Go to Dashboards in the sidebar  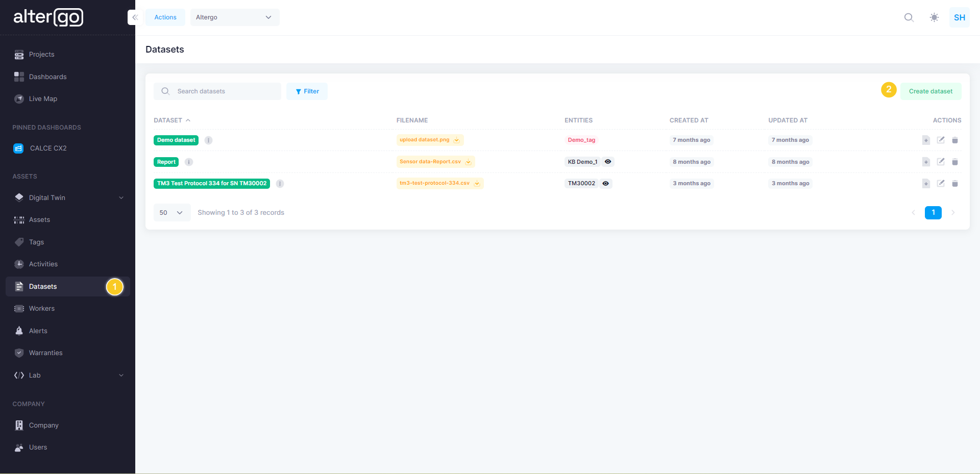47,77
